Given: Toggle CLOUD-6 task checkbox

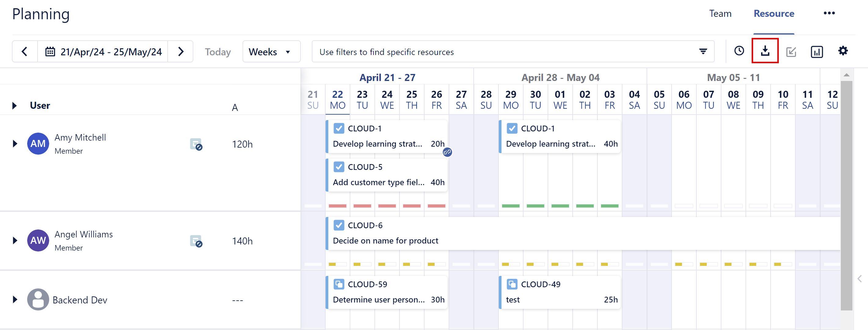Looking at the screenshot, I should [x=339, y=225].
